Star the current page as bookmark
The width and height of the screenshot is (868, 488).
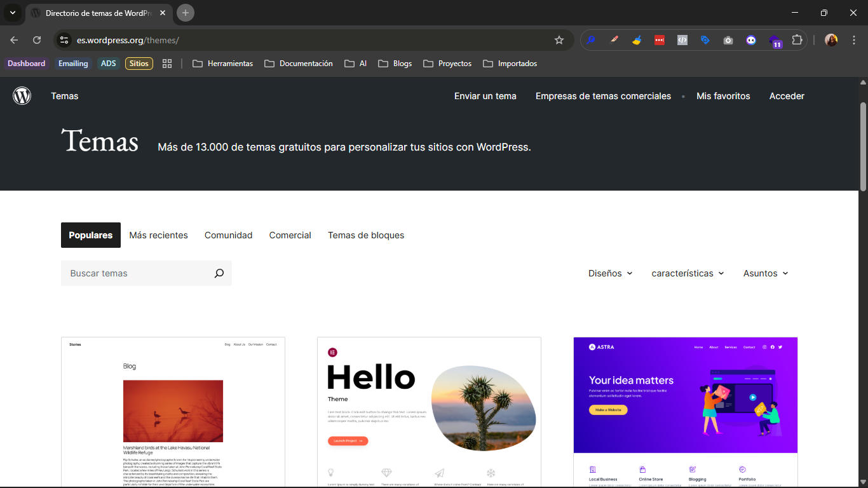pos(559,39)
